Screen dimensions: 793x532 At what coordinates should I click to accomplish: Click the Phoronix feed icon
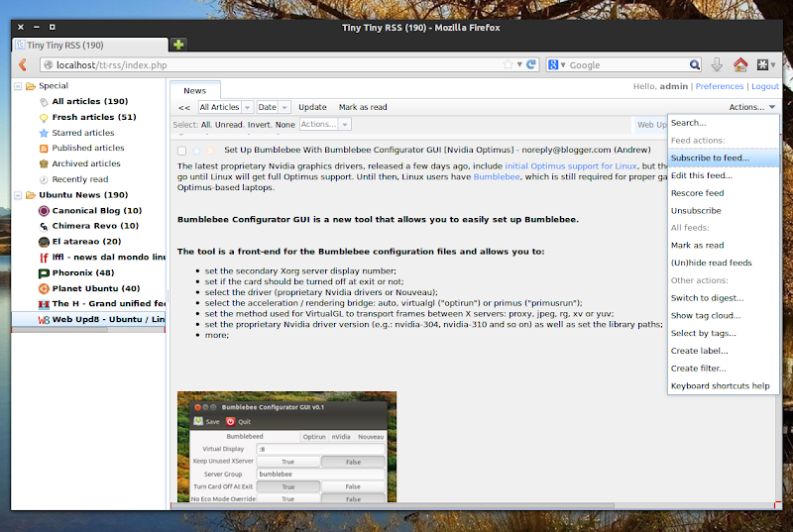(x=44, y=273)
